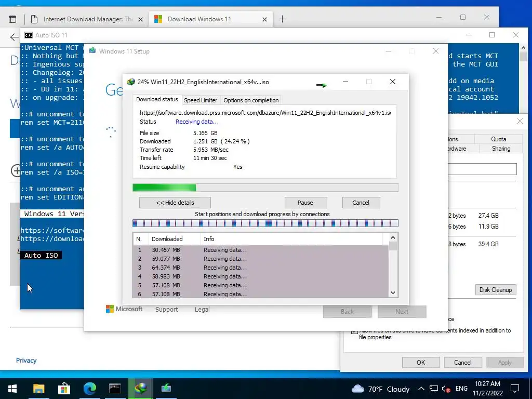Switch to Internet Download Manager taskbar icon
Screen dimensions: 532x399
click(x=140, y=388)
